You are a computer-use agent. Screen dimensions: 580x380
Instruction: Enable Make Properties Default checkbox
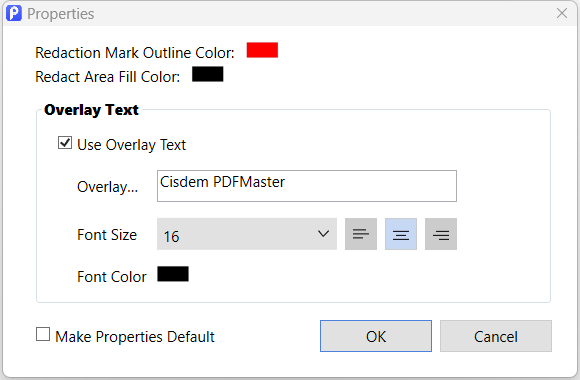pyautogui.click(x=43, y=334)
